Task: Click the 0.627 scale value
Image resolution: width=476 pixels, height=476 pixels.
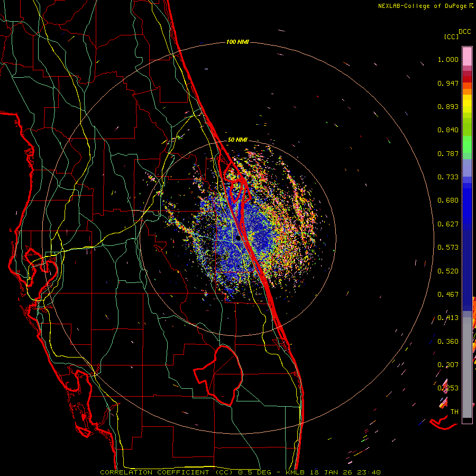Action: tap(448, 224)
